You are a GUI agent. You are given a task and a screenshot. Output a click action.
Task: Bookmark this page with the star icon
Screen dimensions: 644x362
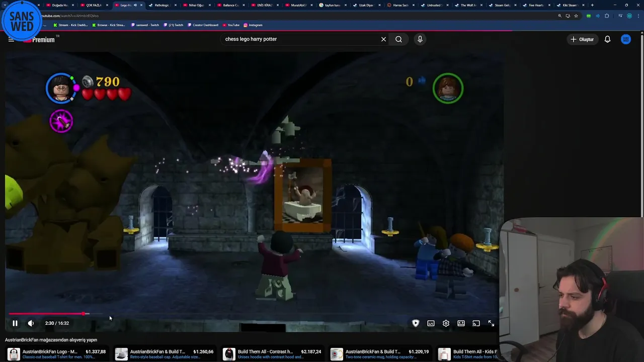coord(576,16)
